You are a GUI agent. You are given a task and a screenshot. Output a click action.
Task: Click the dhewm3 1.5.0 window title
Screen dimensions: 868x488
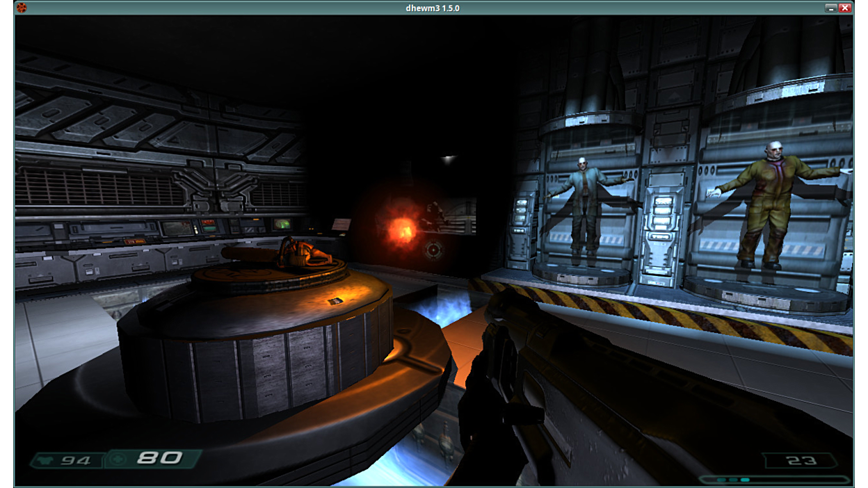coord(433,8)
